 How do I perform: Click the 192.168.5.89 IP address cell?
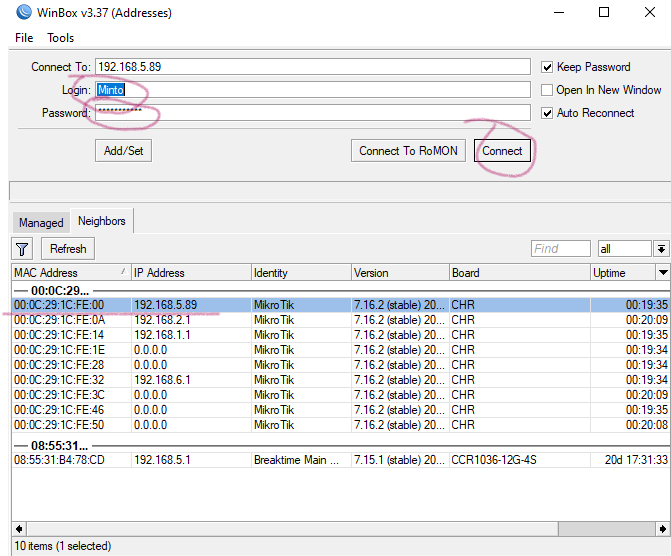tap(191, 305)
